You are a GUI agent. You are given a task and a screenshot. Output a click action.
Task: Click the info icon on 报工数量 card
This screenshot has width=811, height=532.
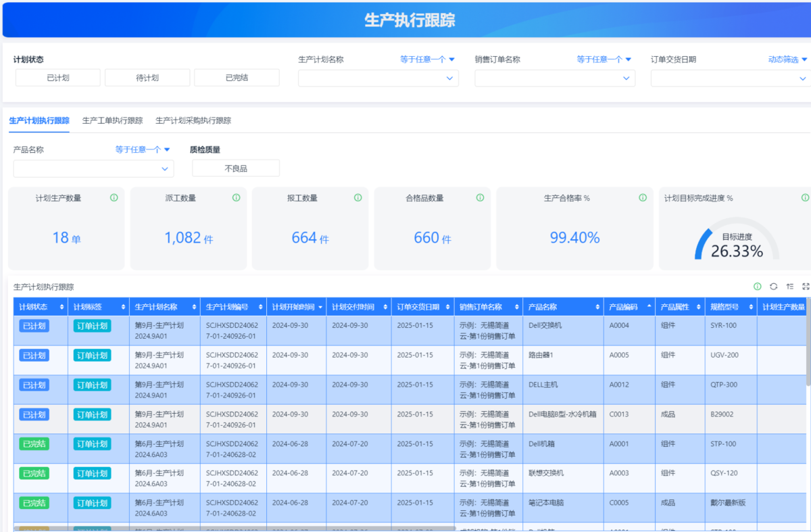(358, 198)
